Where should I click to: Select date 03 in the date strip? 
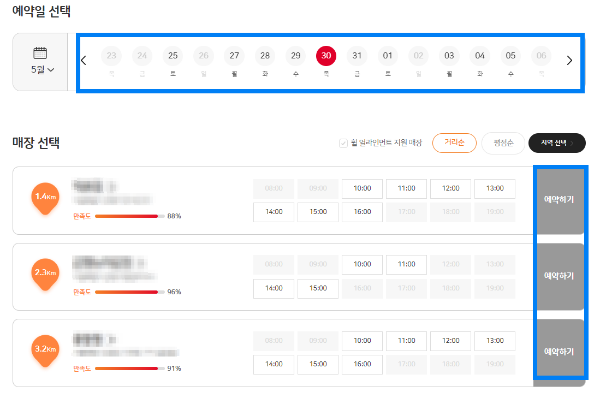point(449,56)
